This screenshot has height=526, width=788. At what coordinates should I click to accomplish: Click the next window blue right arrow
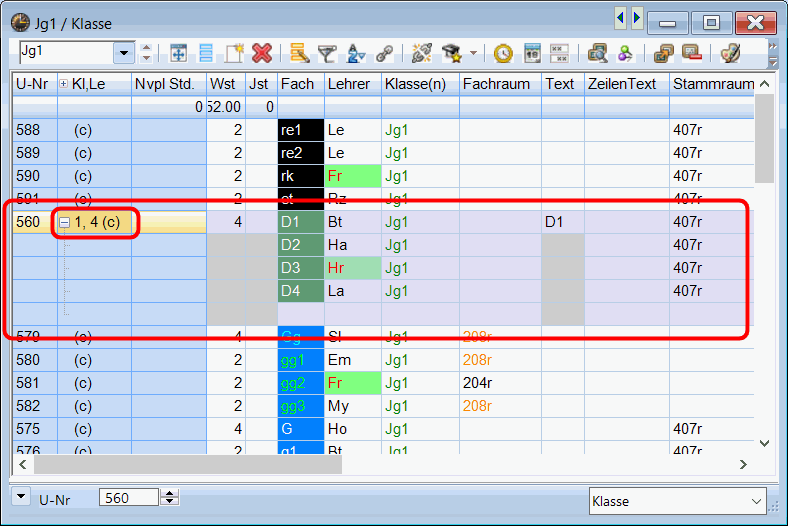click(x=636, y=17)
